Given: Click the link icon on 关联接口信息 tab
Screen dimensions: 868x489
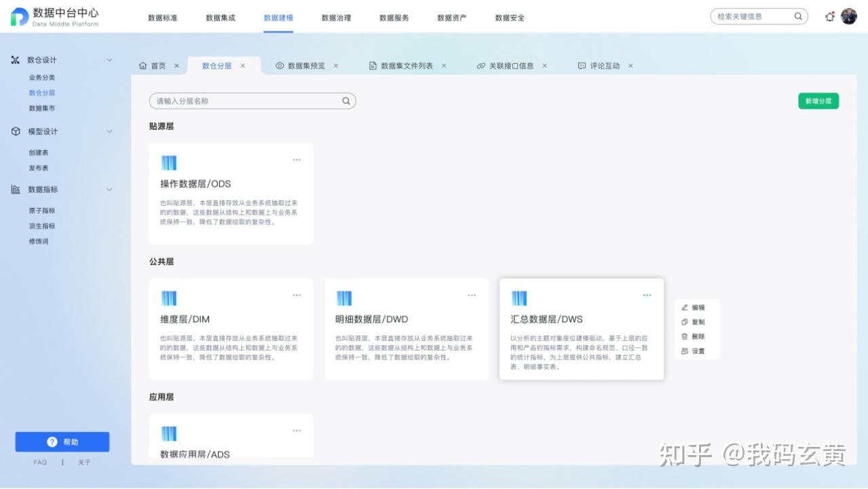Looking at the screenshot, I should coord(481,66).
